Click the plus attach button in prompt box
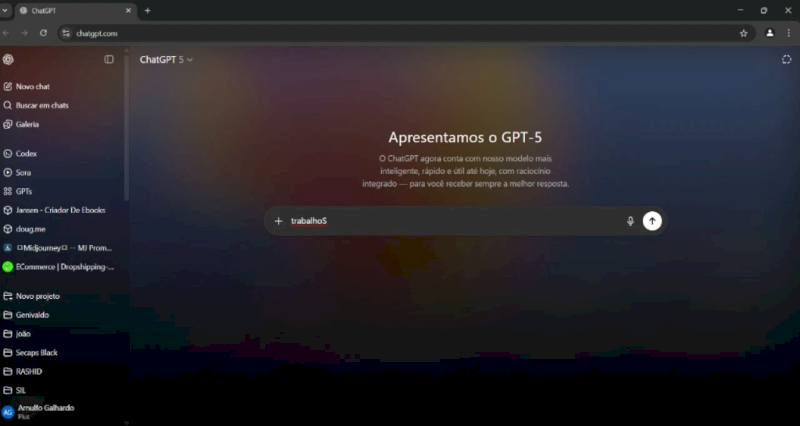The height and width of the screenshot is (426, 800). point(279,221)
